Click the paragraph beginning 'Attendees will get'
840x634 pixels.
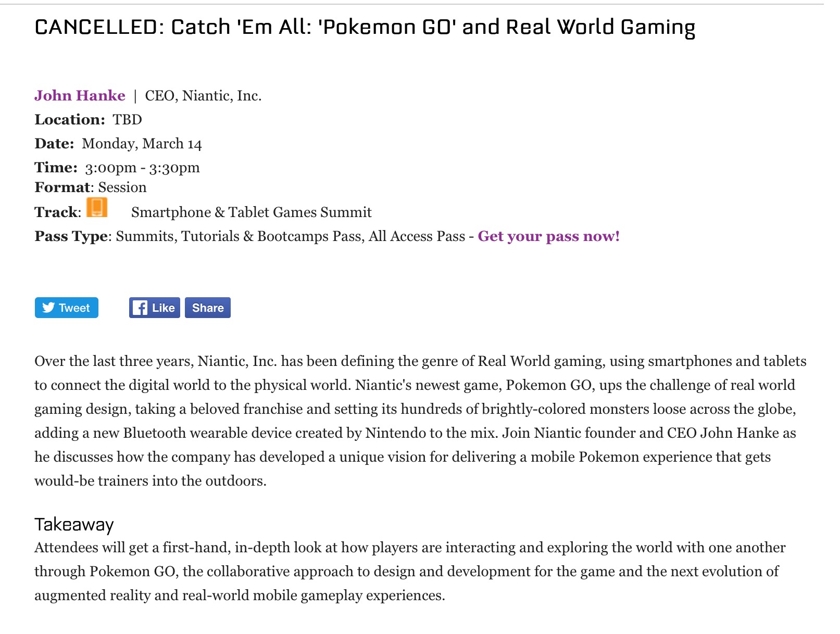tap(410, 572)
